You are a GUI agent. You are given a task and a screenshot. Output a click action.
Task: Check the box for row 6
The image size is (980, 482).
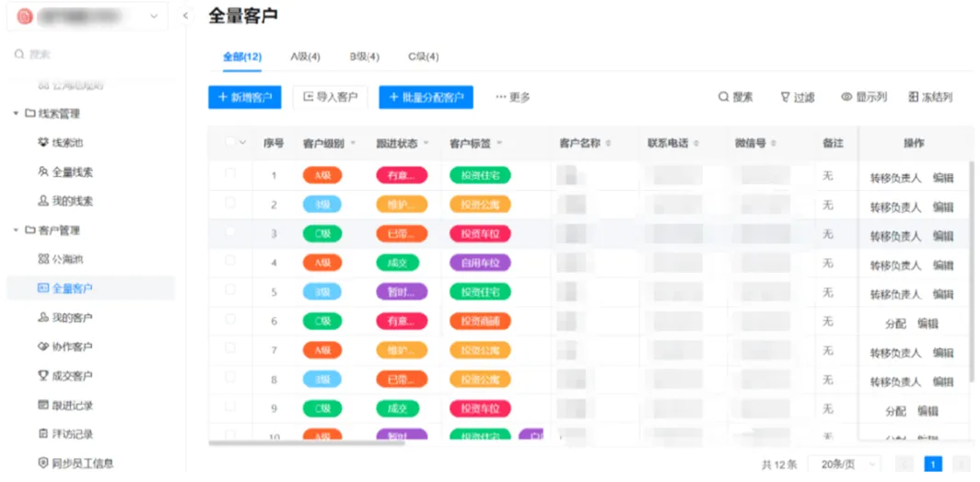pos(230,319)
